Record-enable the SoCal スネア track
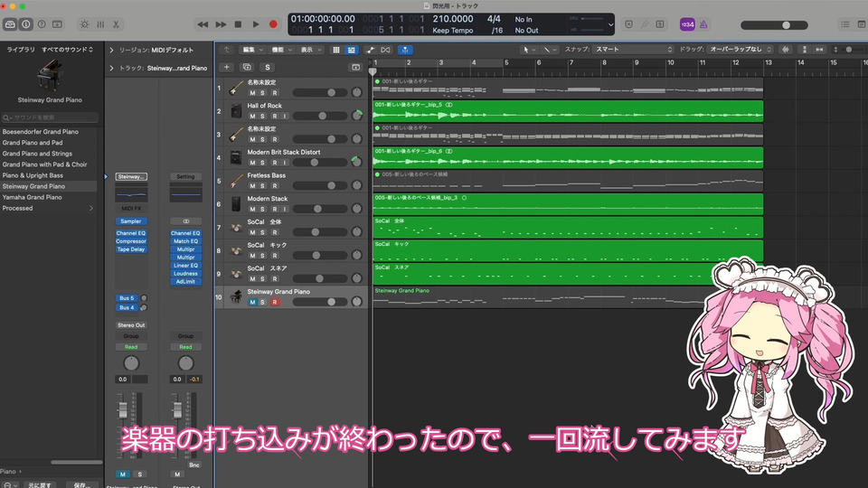 [275, 279]
